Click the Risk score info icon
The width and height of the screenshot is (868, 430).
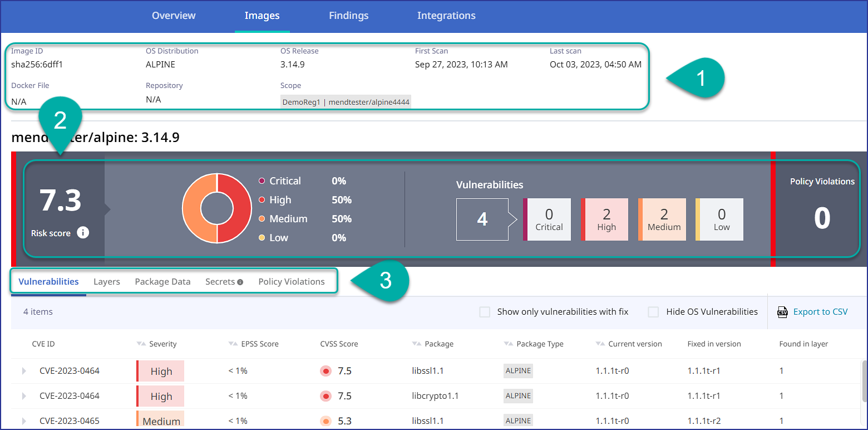click(x=83, y=233)
